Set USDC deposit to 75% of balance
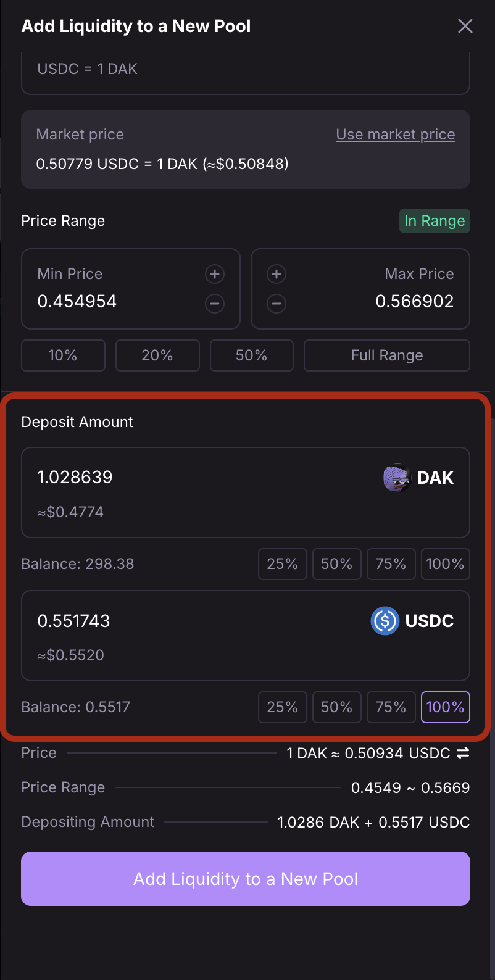Screen dimensions: 495x980 tap(391, 707)
